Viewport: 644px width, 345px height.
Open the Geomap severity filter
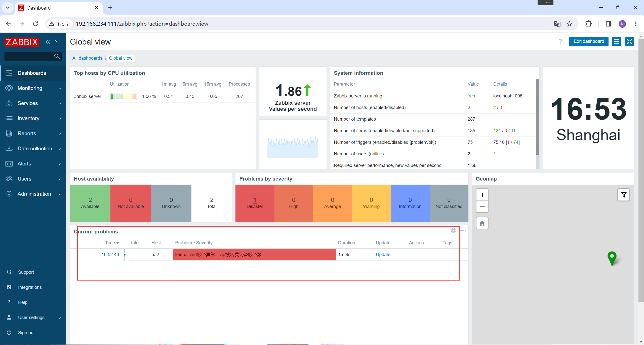(x=624, y=195)
